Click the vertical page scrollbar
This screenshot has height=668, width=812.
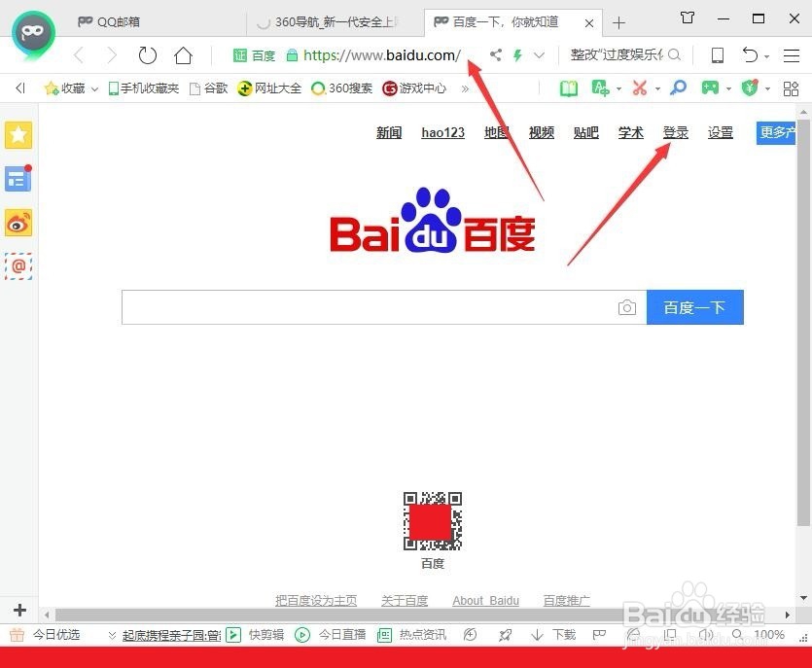pos(803,321)
